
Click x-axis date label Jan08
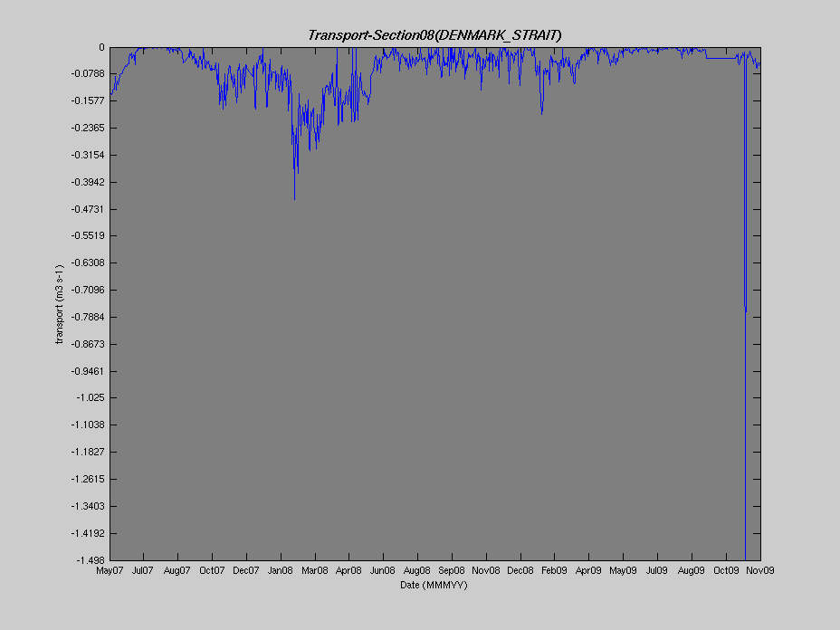281,570
